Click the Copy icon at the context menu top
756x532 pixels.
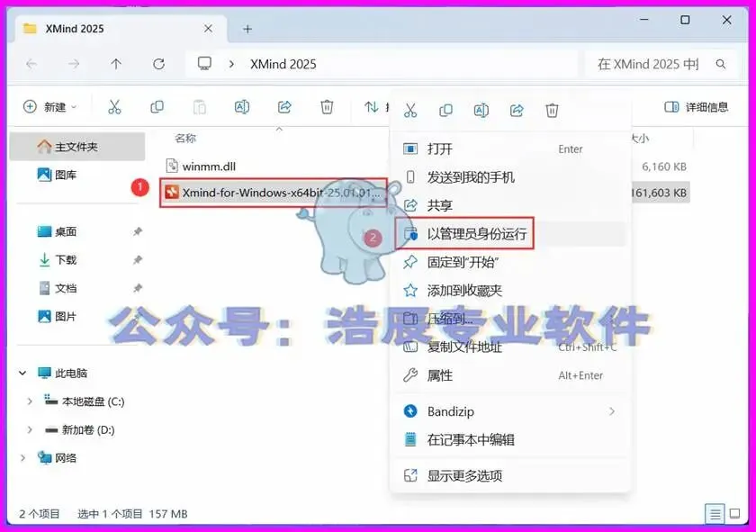[x=445, y=111]
